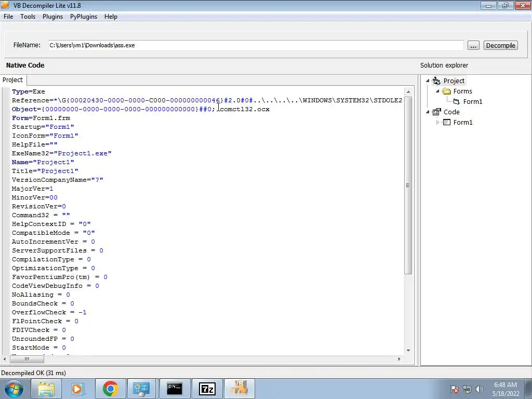Click the Decompiled OK status text
Screen dimensions: 532x399
(x=34, y=373)
